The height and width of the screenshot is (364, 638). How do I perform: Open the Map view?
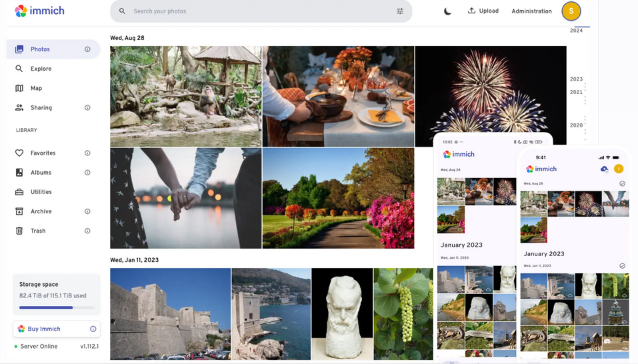(x=36, y=88)
